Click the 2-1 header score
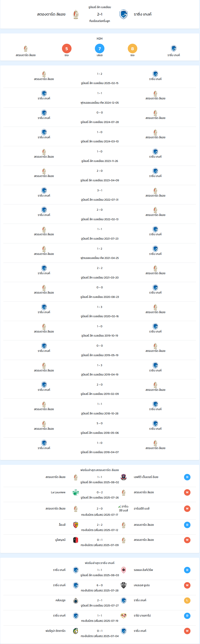 99,14
